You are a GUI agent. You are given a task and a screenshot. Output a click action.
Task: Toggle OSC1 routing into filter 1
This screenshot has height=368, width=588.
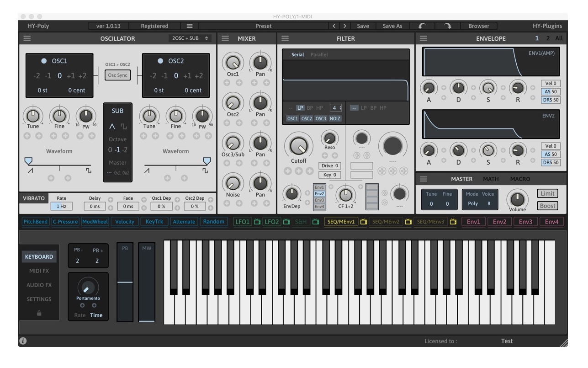[x=292, y=118]
